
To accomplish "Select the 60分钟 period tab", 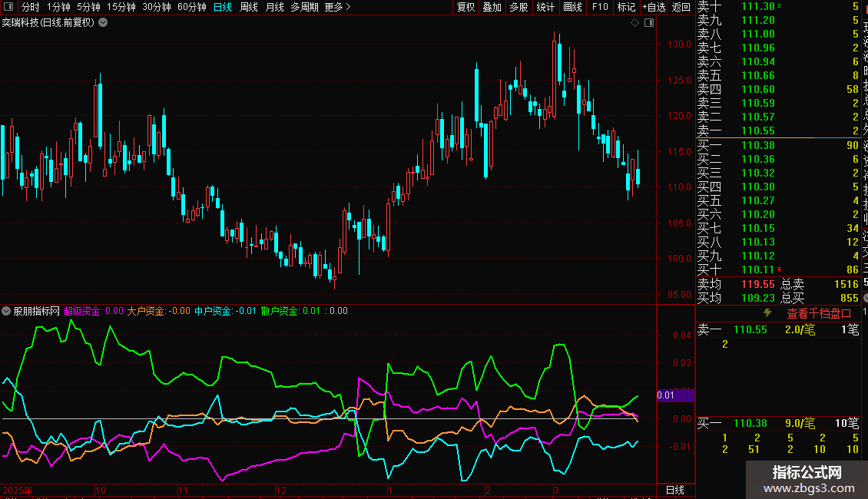I will [x=191, y=7].
